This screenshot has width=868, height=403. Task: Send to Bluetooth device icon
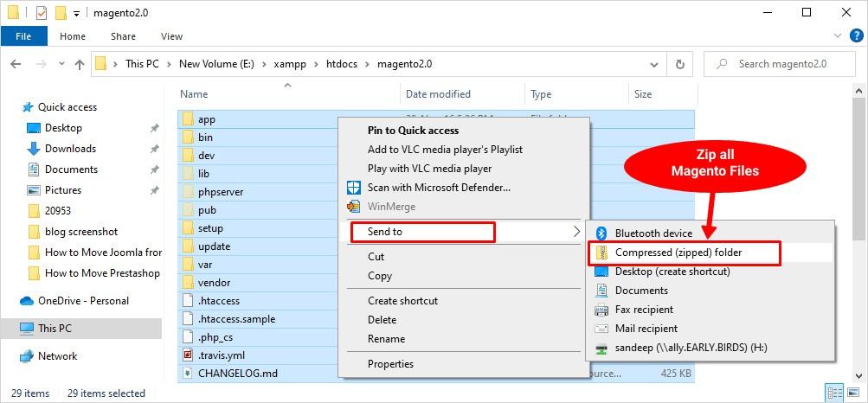point(601,233)
